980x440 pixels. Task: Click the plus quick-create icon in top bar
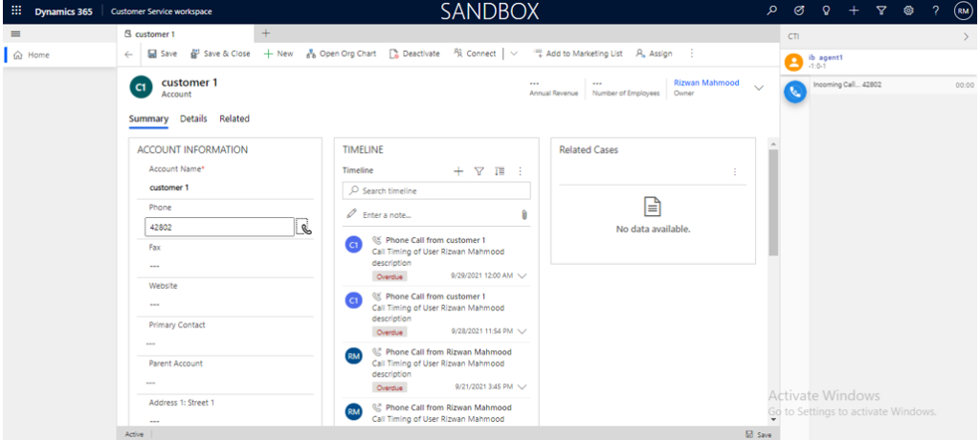coord(854,11)
